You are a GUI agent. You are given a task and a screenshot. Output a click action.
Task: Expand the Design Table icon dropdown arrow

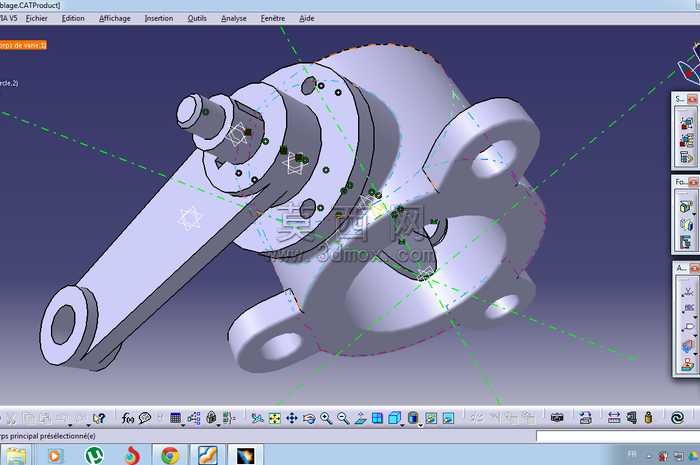point(183,425)
